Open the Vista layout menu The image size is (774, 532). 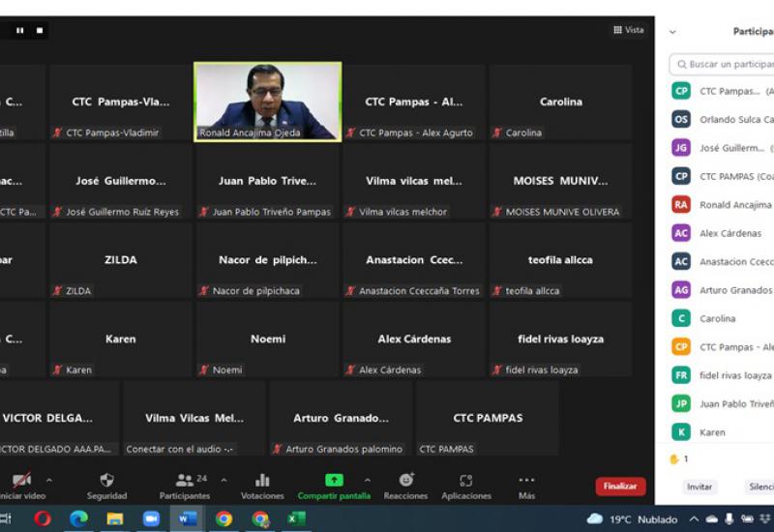628,30
